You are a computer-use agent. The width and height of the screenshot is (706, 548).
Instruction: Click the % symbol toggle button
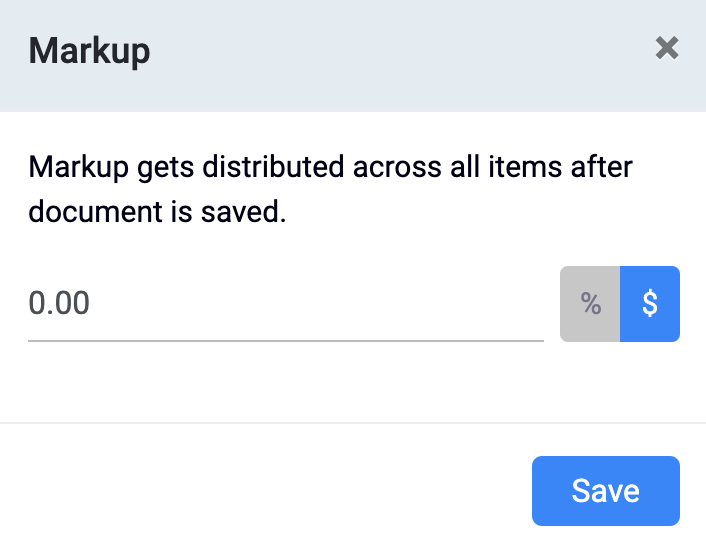591,304
